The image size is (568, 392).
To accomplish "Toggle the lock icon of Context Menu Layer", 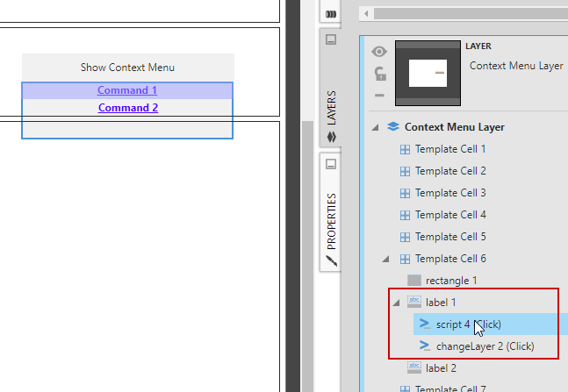I will pyautogui.click(x=380, y=74).
